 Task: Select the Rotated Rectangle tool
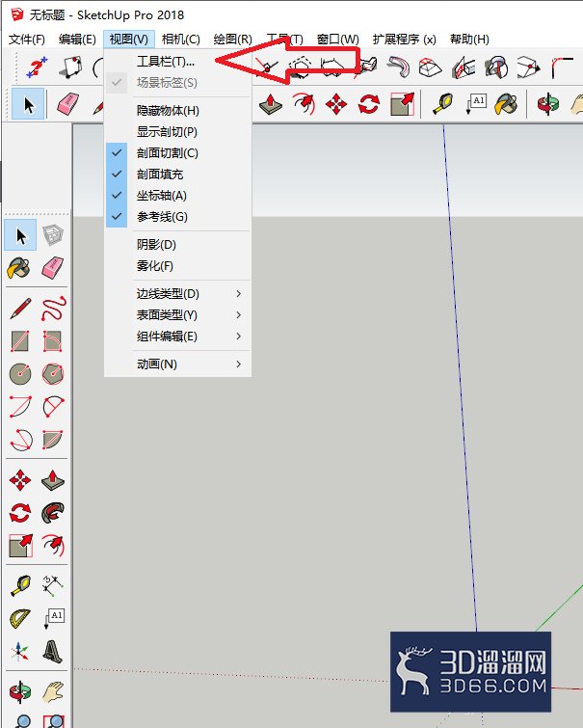click(x=52, y=341)
